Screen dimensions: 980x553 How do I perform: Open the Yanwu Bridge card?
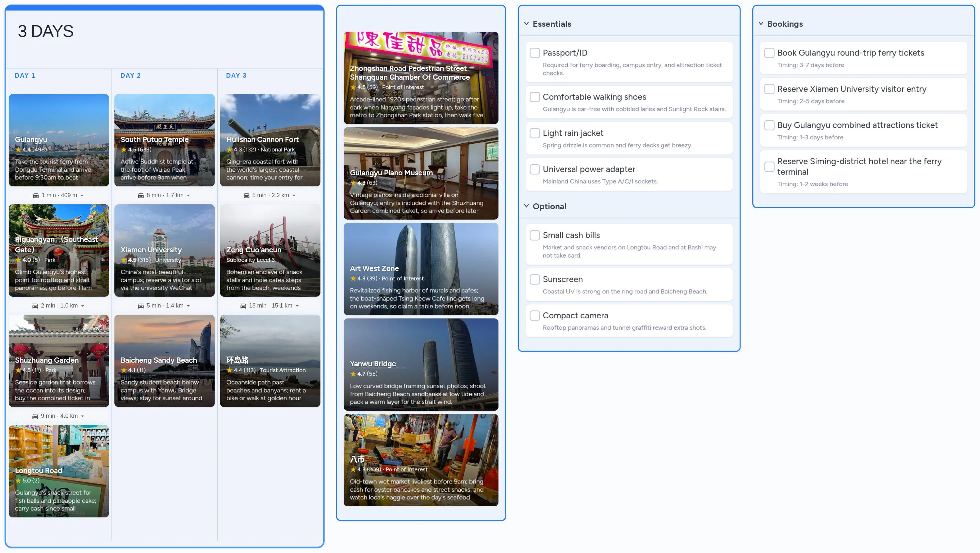(421, 365)
